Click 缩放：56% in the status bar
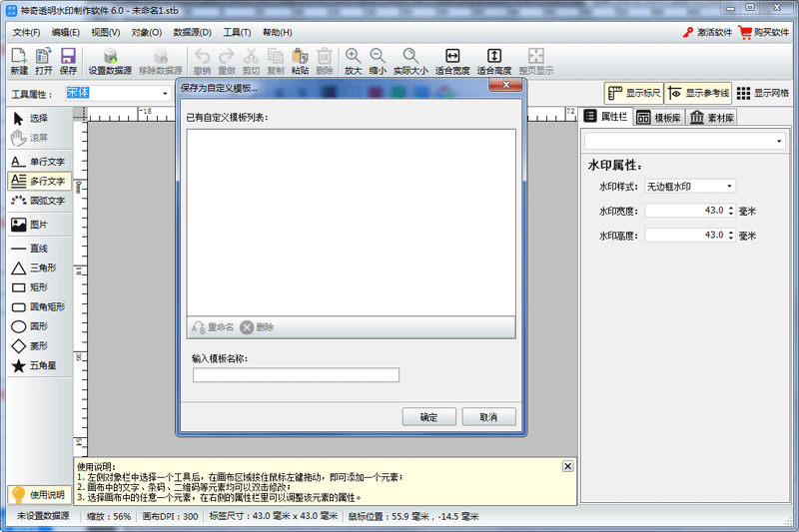The width and height of the screenshot is (799, 532). (x=109, y=516)
